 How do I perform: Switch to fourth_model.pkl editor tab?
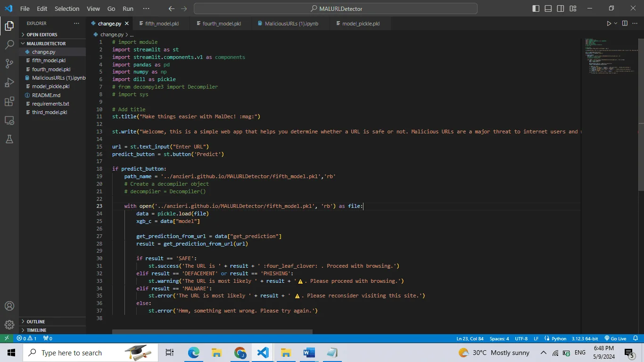(x=221, y=24)
